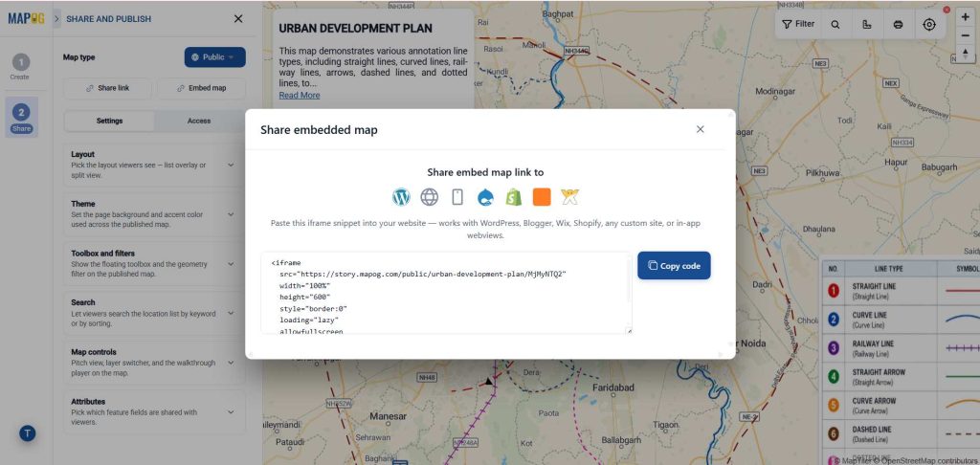Screen dimensions: 980x465
Task: Close the Share embedded map dialog
Action: point(700,129)
